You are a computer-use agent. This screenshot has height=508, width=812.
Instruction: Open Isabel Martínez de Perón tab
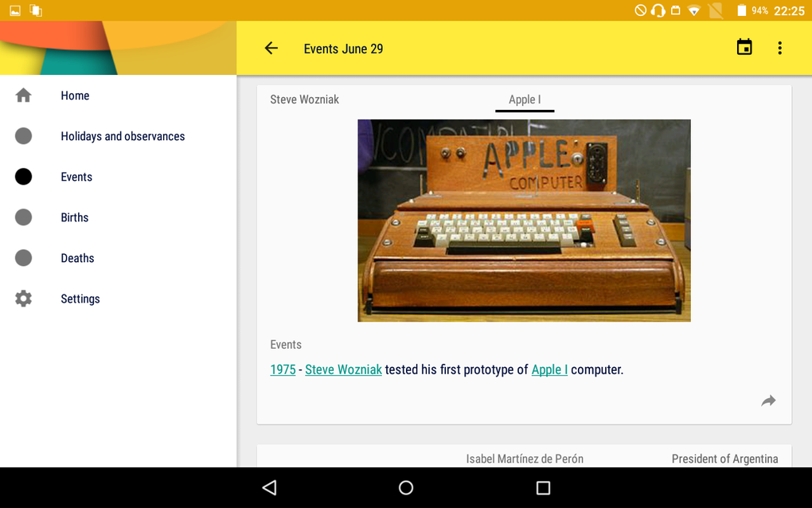pos(525,459)
